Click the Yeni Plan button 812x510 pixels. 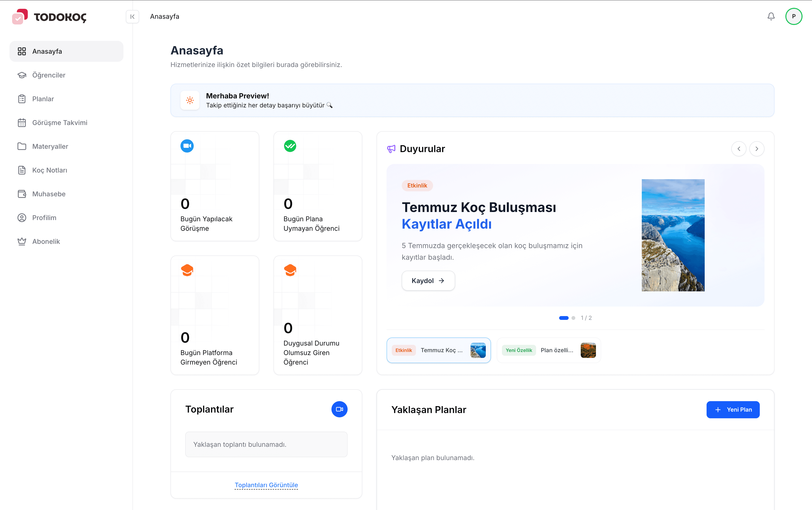point(733,409)
